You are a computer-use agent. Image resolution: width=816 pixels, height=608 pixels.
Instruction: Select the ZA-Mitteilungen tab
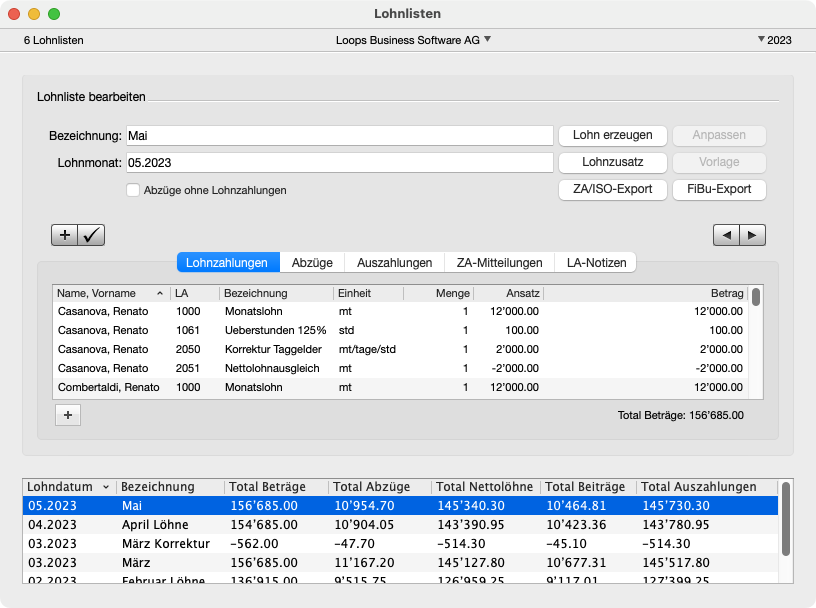pyautogui.click(x=499, y=263)
